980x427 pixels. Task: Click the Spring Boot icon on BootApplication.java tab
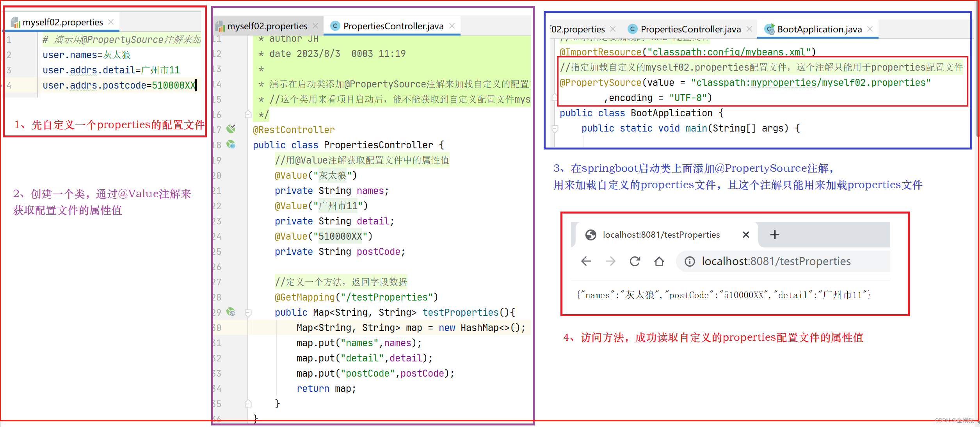pyautogui.click(x=770, y=29)
